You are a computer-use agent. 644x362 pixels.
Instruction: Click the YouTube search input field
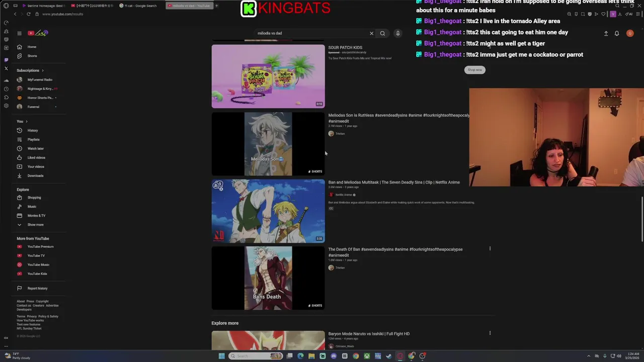click(312, 33)
